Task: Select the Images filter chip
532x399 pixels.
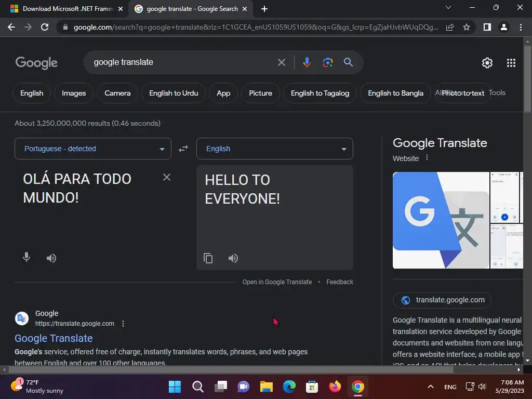Action: [74, 93]
